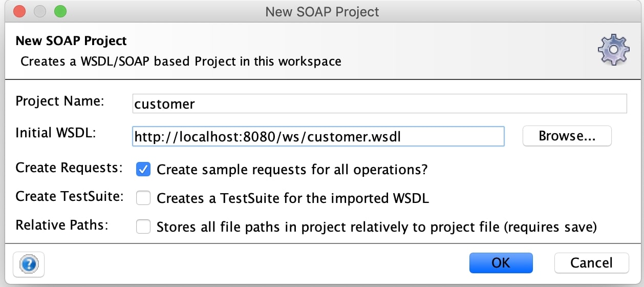
Task: Focus the Initial WSDL URL field
Action: (318, 136)
